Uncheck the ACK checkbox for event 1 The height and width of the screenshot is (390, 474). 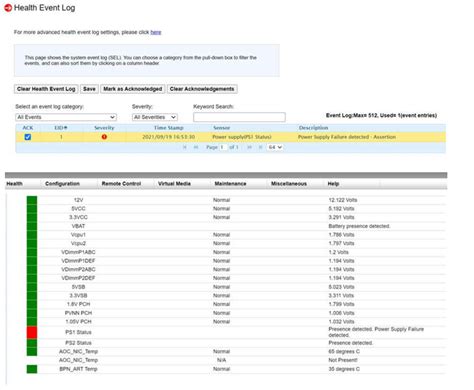coord(28,137)
